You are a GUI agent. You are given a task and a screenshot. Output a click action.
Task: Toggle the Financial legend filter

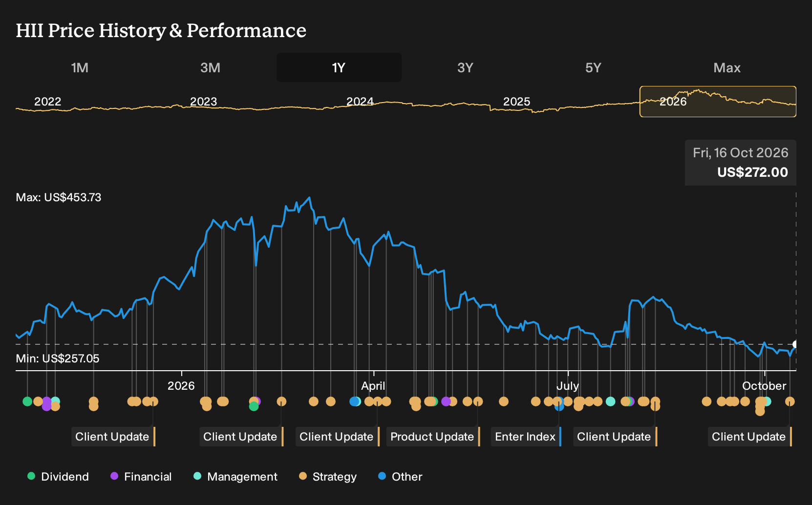[141, 477]
